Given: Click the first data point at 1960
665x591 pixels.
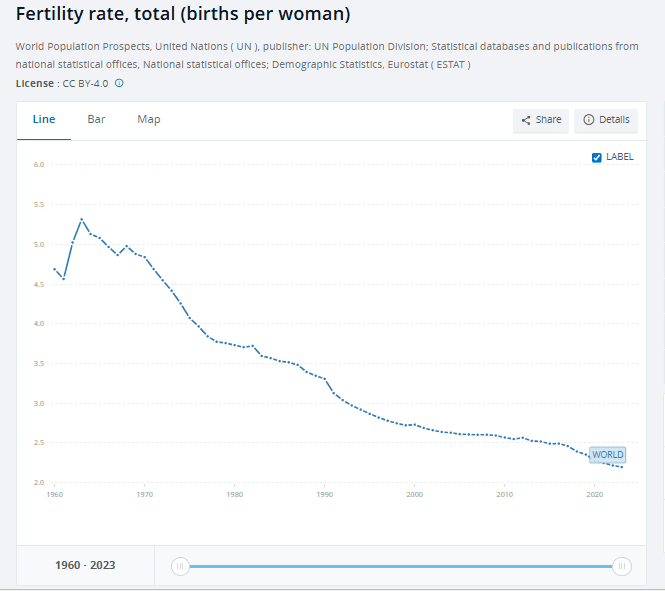Looking at the screenshot, I should pyautogui.click(x=55, y=268).
